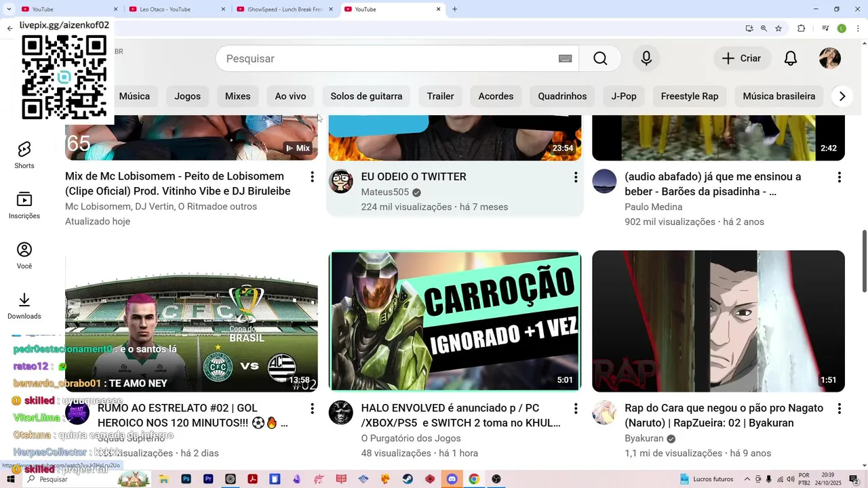Open Windows Start menu
This screenshot has width=868, height=488.
point(11,479)
